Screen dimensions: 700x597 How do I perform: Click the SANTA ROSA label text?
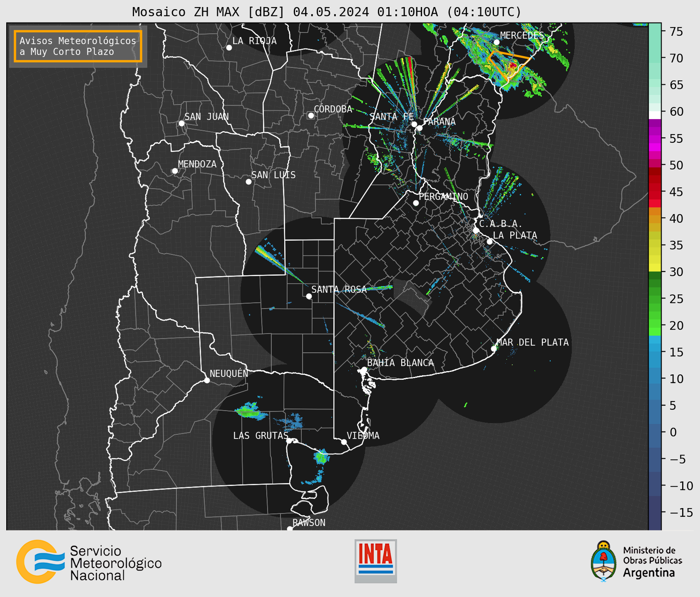click(339, 289)
